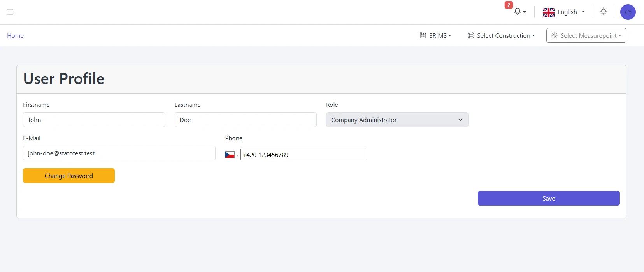644x272 pixels.
Task: Focus the Firstname field with John
Action: (x=94, y=120)
